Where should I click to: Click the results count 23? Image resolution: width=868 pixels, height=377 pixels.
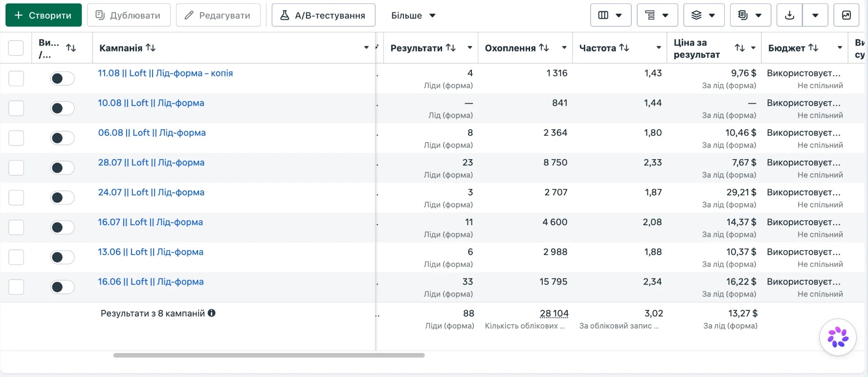pyautogui.click(x=468, y=163)
